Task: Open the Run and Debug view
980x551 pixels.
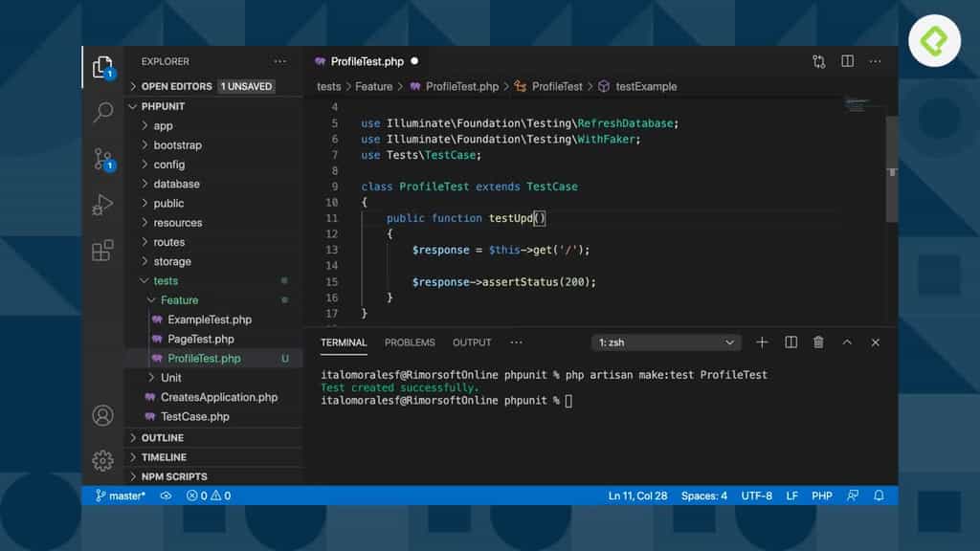Action: 102,205
